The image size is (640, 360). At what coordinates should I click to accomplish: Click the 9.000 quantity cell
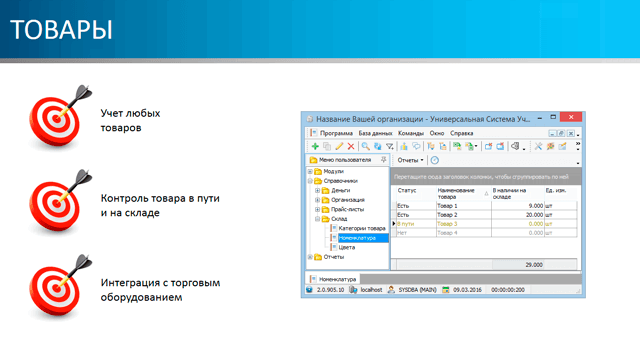click(518, 206)
